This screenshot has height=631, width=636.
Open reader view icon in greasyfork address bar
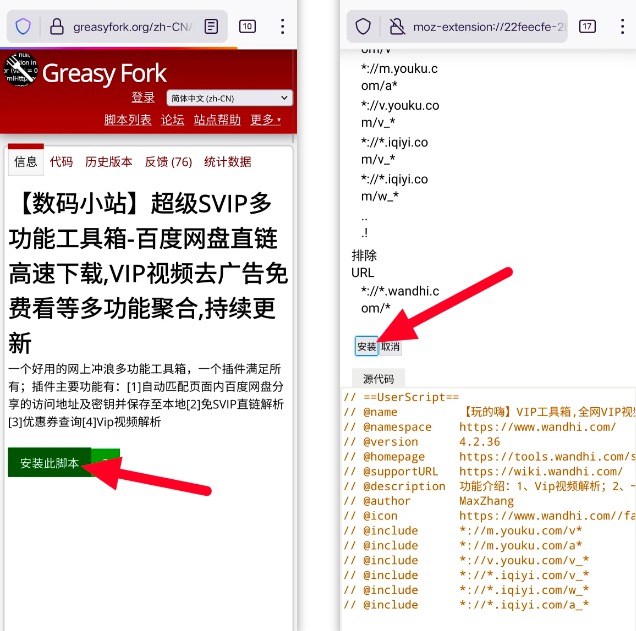(x=211, y=27)
